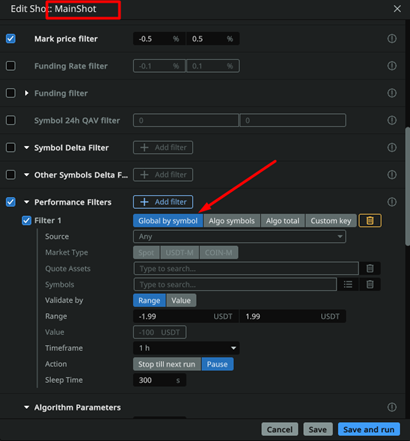The height and width of the screenshot is (441, 410).
Task: Choose Spot market type
Action: click(146, 253)
